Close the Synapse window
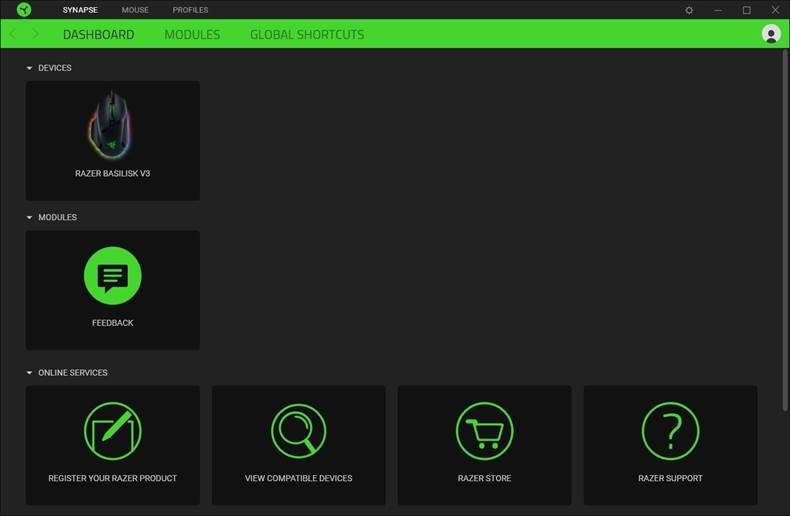 775,10
